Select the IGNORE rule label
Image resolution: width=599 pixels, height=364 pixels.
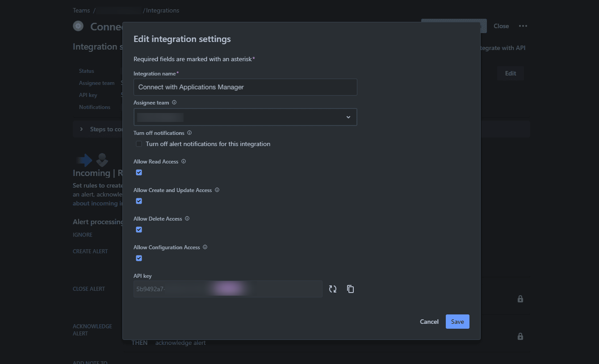83,235
